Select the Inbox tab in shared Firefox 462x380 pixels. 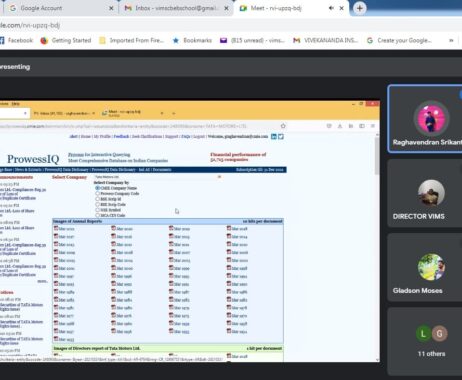64,113
